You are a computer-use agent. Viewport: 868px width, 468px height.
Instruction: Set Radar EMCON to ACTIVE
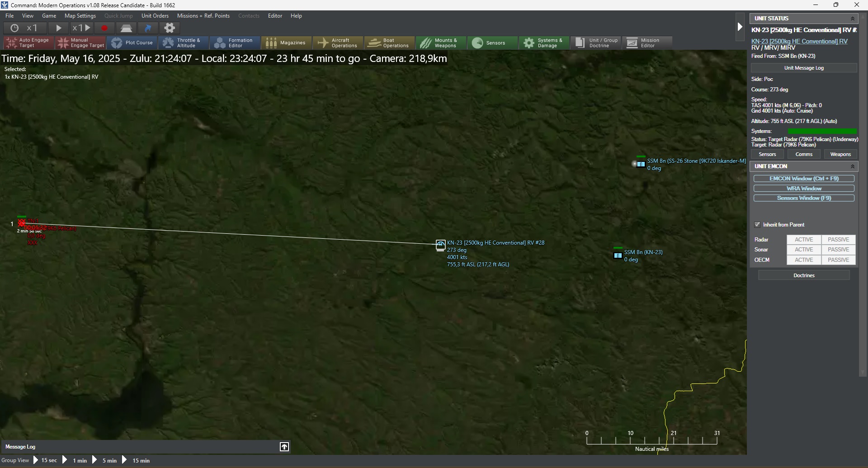(804, 240)
